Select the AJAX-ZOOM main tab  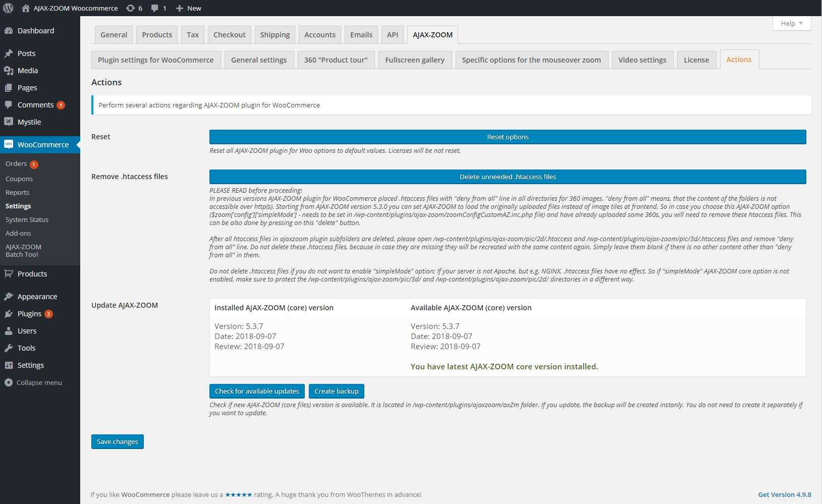432,35
